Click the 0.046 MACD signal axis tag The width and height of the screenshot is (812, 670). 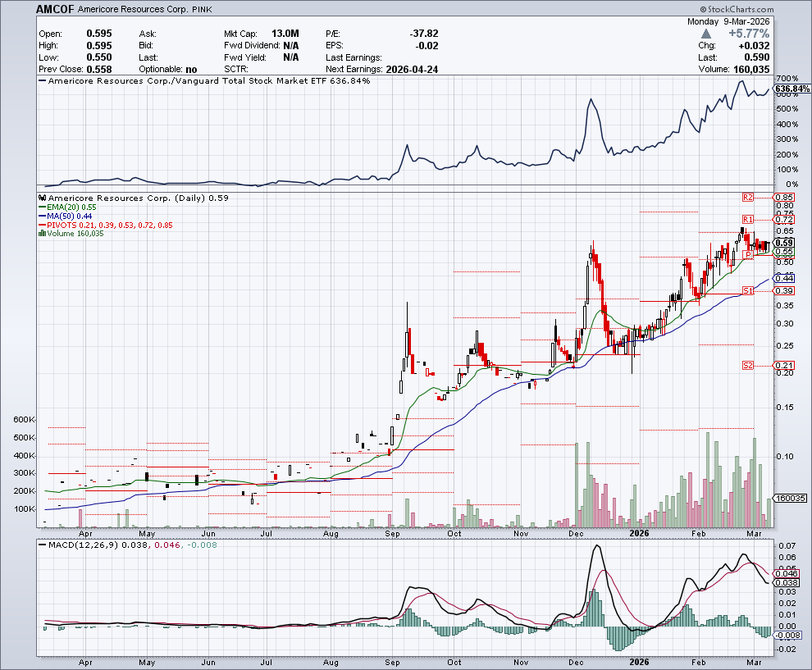pos(787,574)
